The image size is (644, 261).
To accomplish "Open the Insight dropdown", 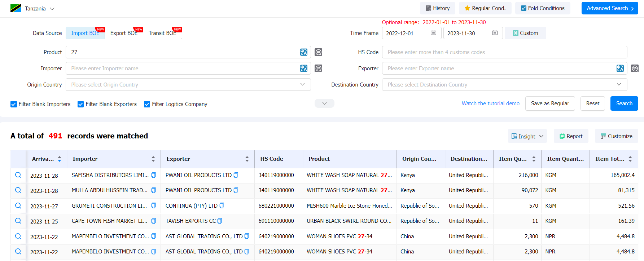I will (x=527, y=136).
